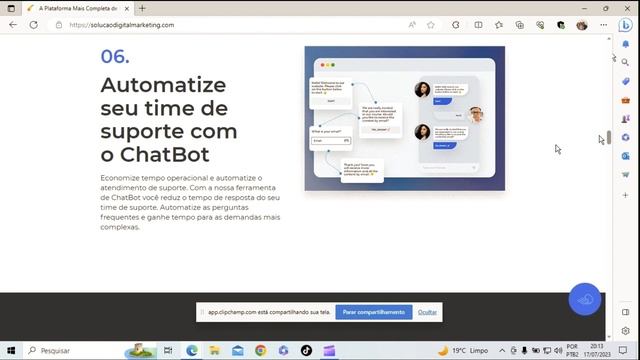Open the Collections icon
Viewport: 640px width, 360px height.
tap(520, 25)
